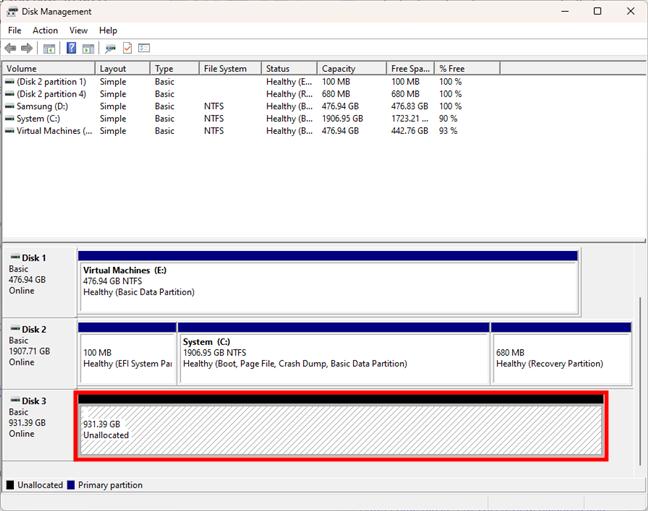Click the Back arrow toolbar icon
648x511 pixels.
click(11, 48)
